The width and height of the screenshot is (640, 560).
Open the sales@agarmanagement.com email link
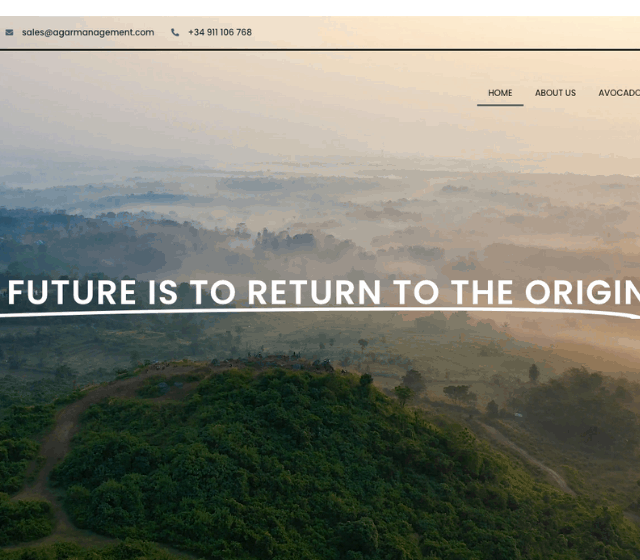[x=88, y=32]
